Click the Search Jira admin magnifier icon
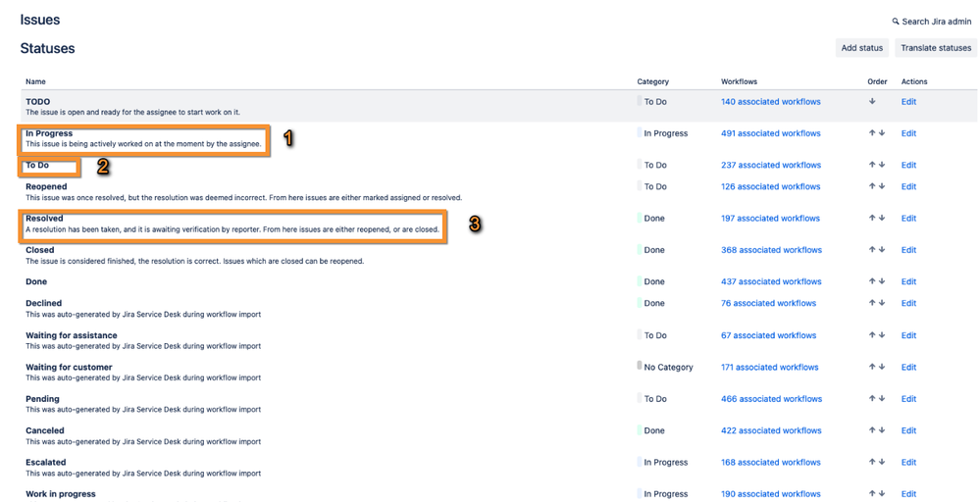This screenshot has height=502, width=980. 896,22
